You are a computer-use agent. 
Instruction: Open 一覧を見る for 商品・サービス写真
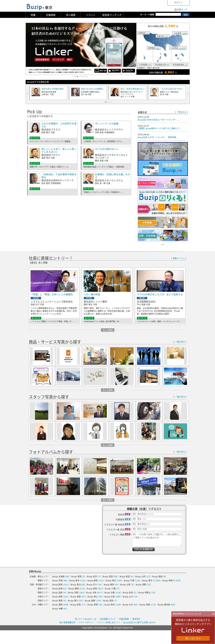(180, 342)
